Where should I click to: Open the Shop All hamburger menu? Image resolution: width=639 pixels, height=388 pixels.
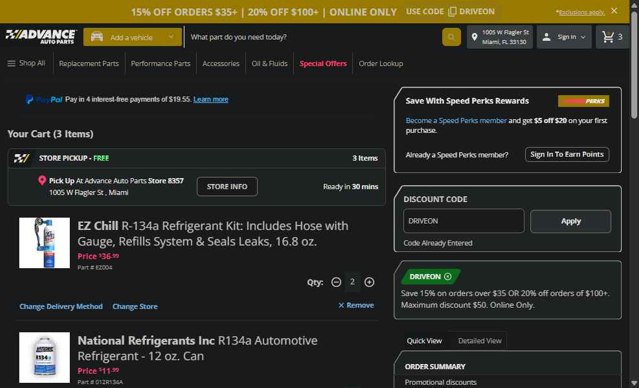26,63
